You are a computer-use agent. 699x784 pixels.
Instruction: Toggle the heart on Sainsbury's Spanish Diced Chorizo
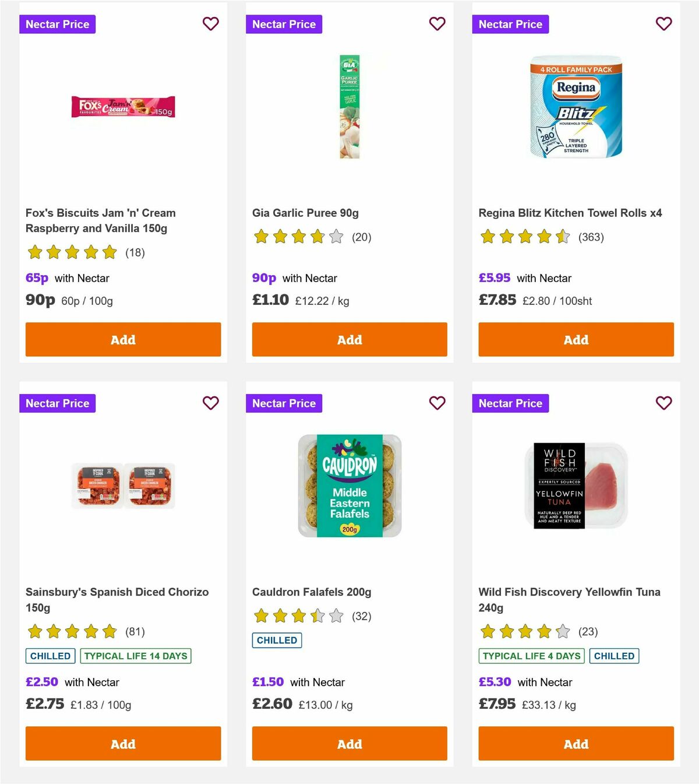210,403
